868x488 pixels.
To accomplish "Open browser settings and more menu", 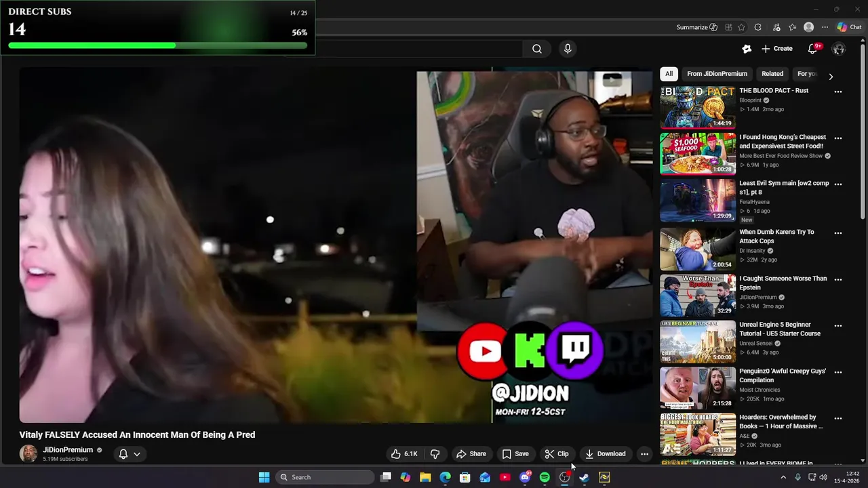I will point(825,27).
